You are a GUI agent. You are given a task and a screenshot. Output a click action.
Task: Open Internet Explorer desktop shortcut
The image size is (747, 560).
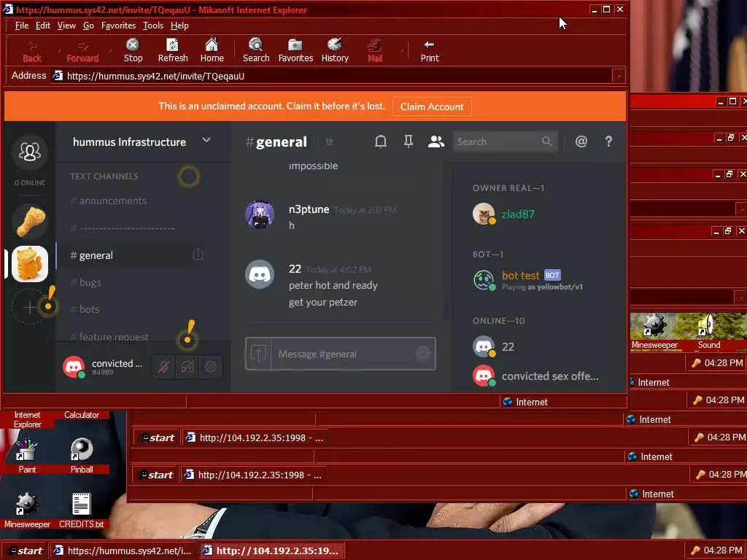[27, 419]
